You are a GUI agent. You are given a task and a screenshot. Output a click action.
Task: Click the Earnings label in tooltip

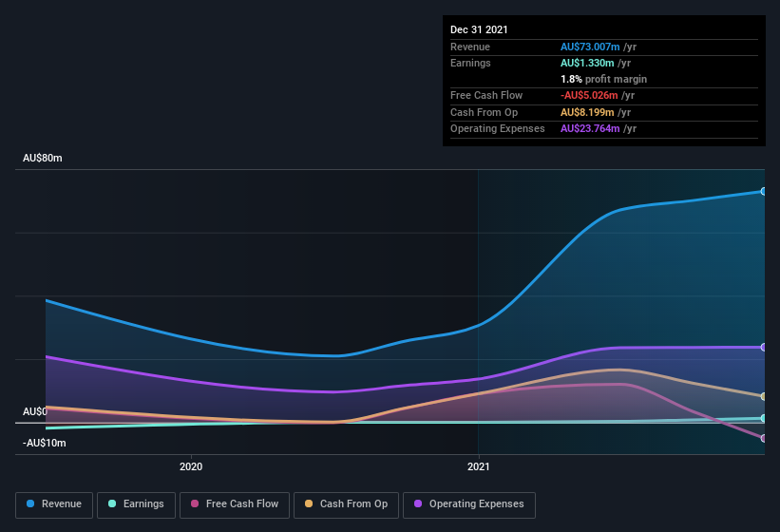[470, 63]
